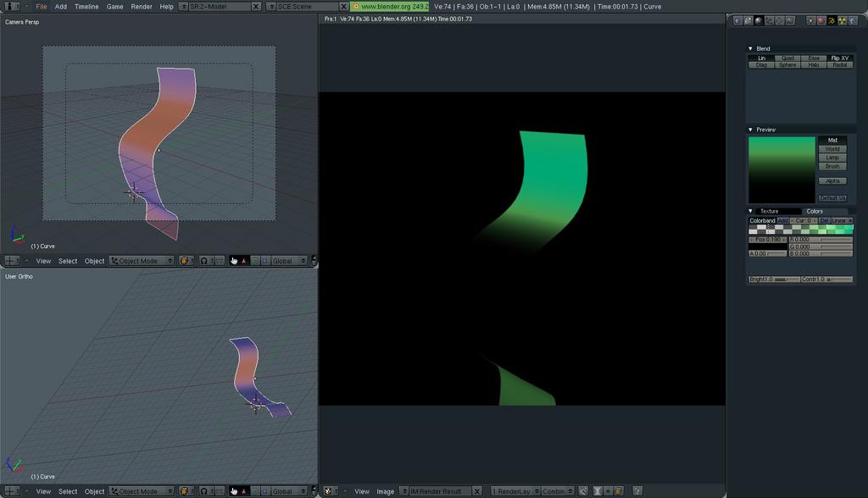Viewport: 868px width, 498px height.
Task: Click the alpha draw icon in image editor header
Action: pos(598,491)
